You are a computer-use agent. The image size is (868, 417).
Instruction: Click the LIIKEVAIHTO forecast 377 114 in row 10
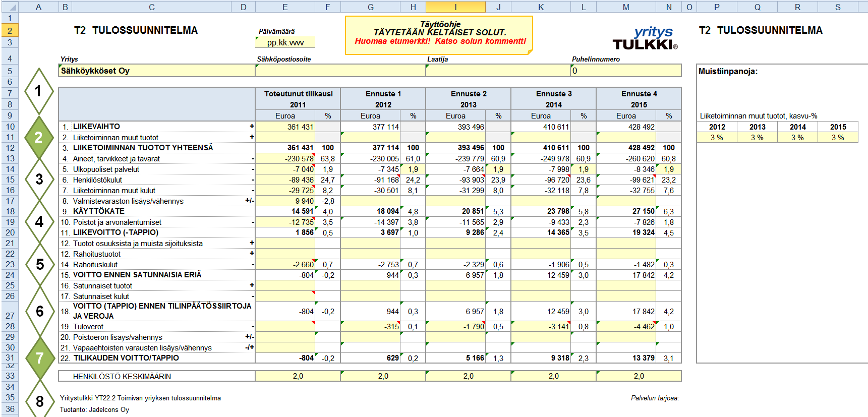370,127
